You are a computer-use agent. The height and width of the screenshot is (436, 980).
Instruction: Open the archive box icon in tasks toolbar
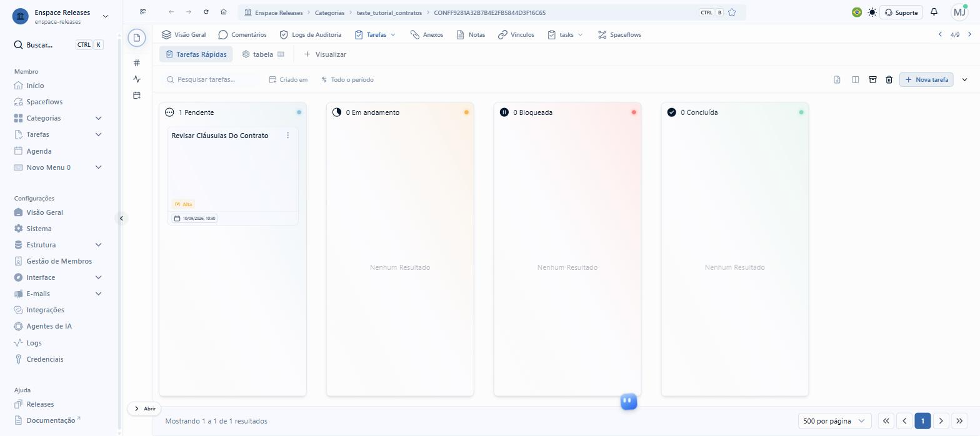pyautogui.click(x=872, y=79)
